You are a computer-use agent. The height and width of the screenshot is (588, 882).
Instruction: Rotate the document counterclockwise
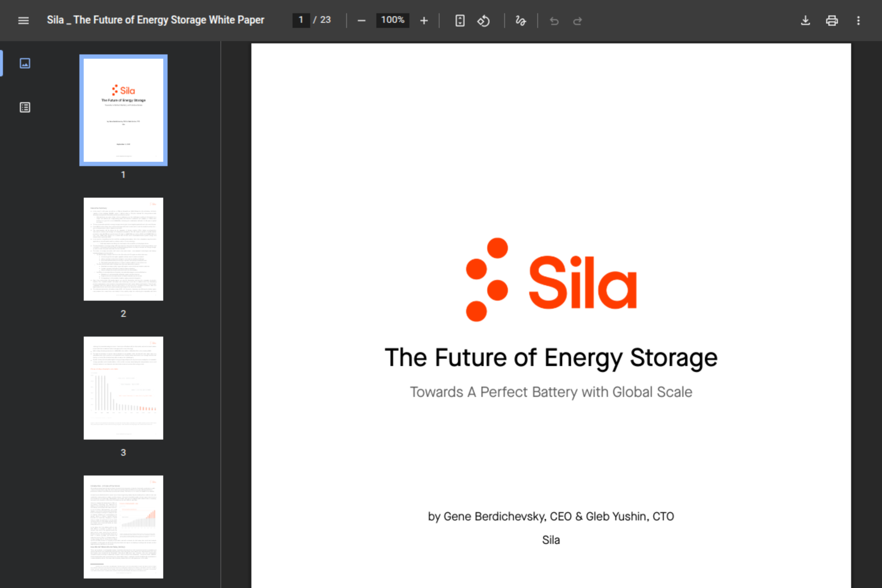(483, 21)
